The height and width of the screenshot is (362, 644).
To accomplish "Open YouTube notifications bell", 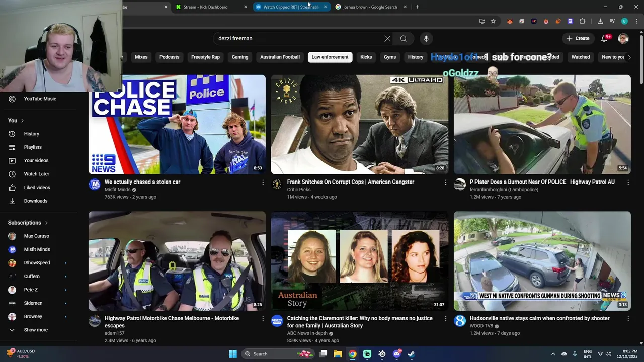I will [x=605, y=38].
